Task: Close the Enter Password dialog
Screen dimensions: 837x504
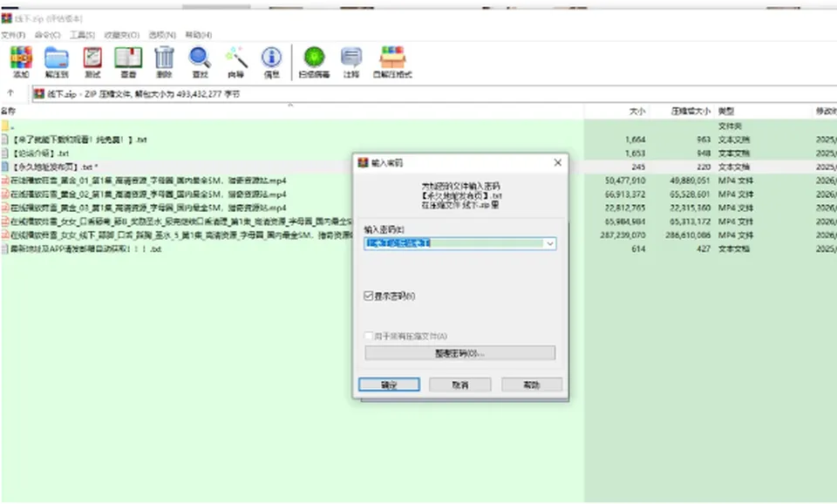Action: click(x=558, y=162)
